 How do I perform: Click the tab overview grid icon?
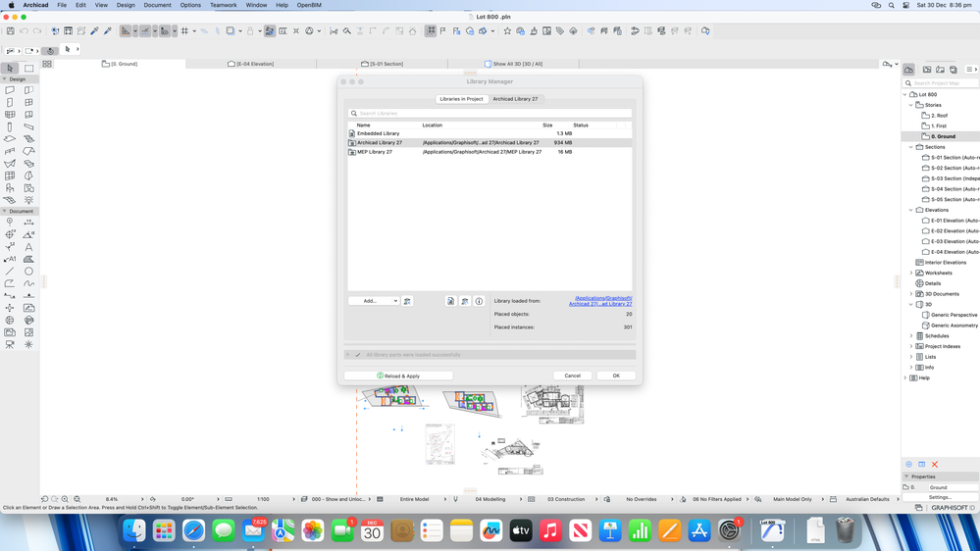click(x=47, y=64)
